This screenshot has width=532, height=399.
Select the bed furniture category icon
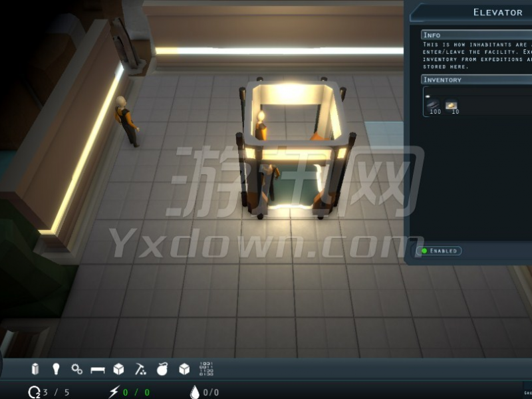pos(98,370)
